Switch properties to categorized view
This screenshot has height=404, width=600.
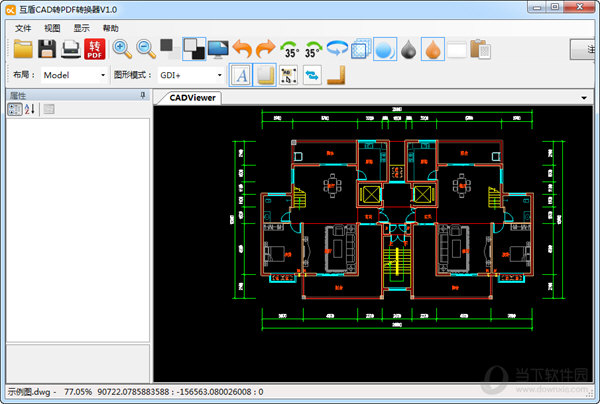coord(15,109)
